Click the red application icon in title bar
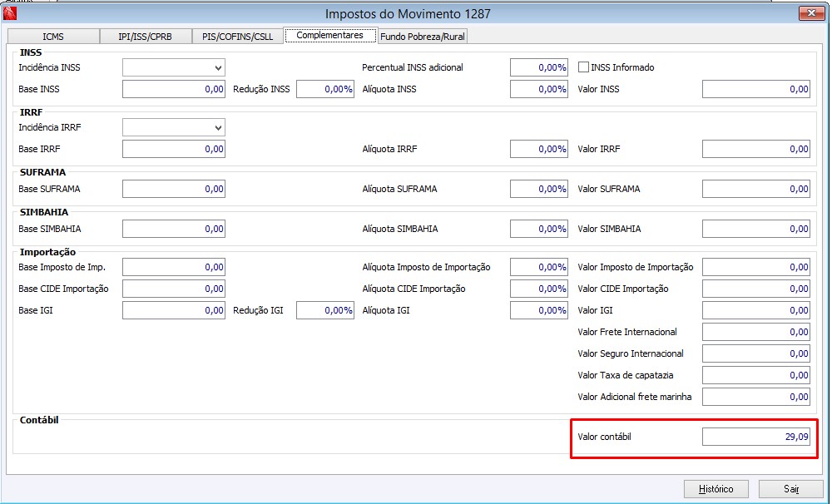Viewport: 832px width, 504px height. coord(10,13)
